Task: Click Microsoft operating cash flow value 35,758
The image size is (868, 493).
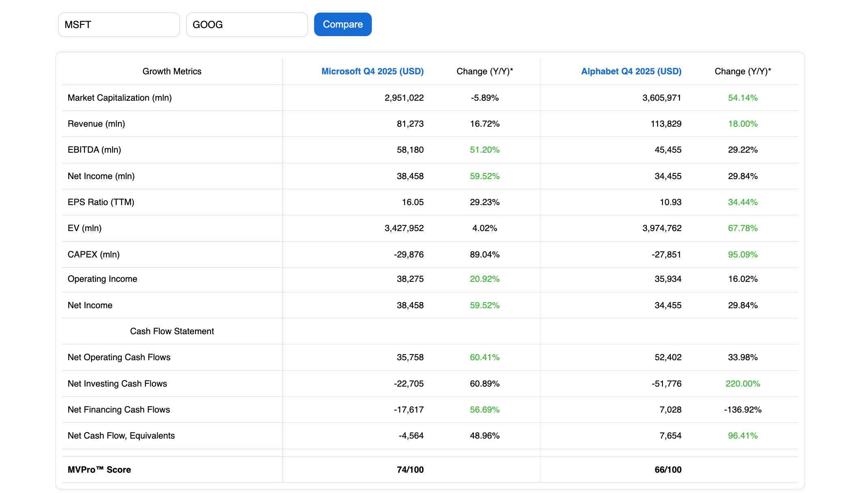Action: tap(410, 357)
